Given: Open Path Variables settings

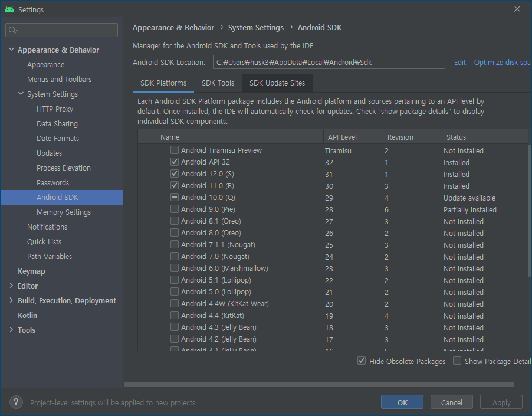Looking at the screenshot, I should [50, 257].
